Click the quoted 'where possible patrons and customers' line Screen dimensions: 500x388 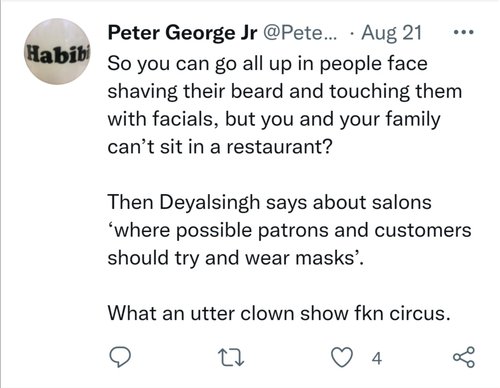tap(289, 230)
